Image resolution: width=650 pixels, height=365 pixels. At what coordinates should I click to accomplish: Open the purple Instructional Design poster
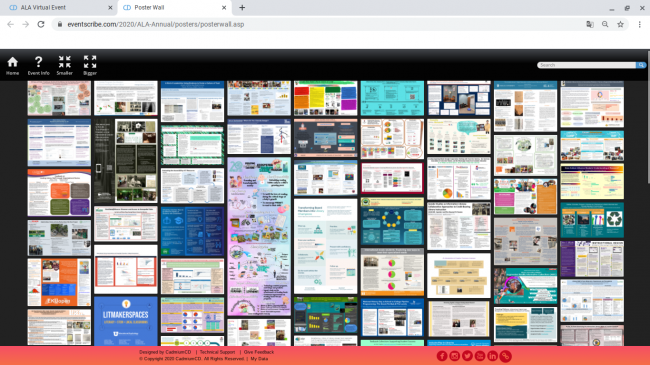(592, 259)
